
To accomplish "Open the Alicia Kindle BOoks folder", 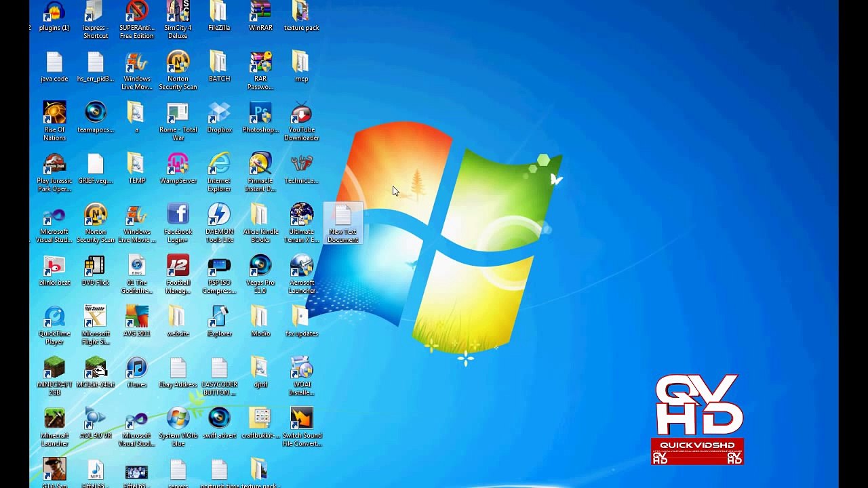I will [x=260, y=223].
